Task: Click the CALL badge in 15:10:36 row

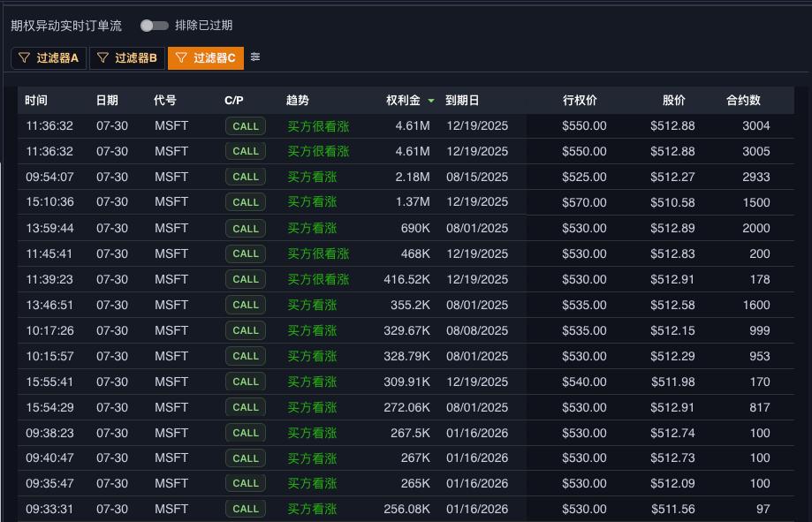Action: point(246,202)
